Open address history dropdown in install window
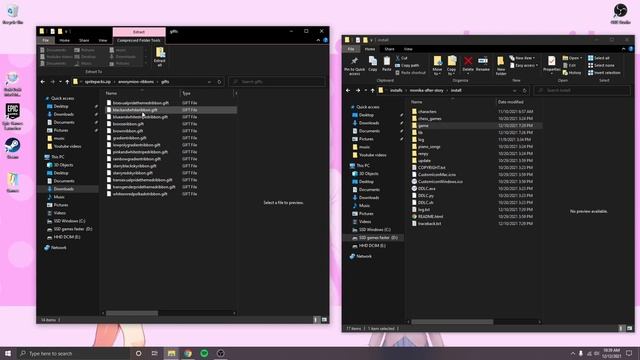 tap(515, 90)
